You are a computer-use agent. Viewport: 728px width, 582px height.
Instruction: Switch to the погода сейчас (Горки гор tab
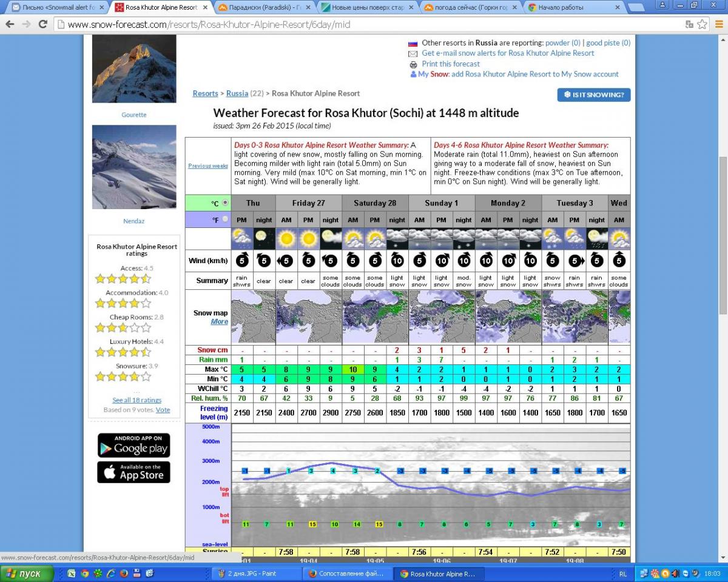[471, 8]
